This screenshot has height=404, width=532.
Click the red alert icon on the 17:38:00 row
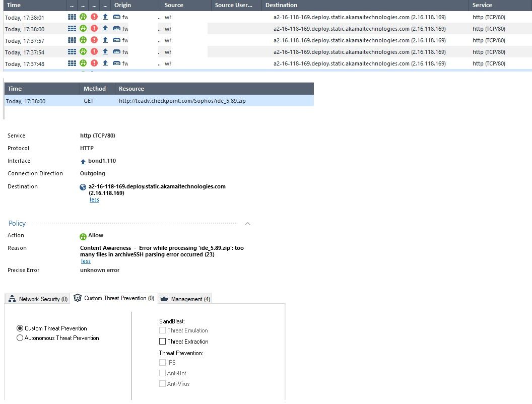click(94, 29)
